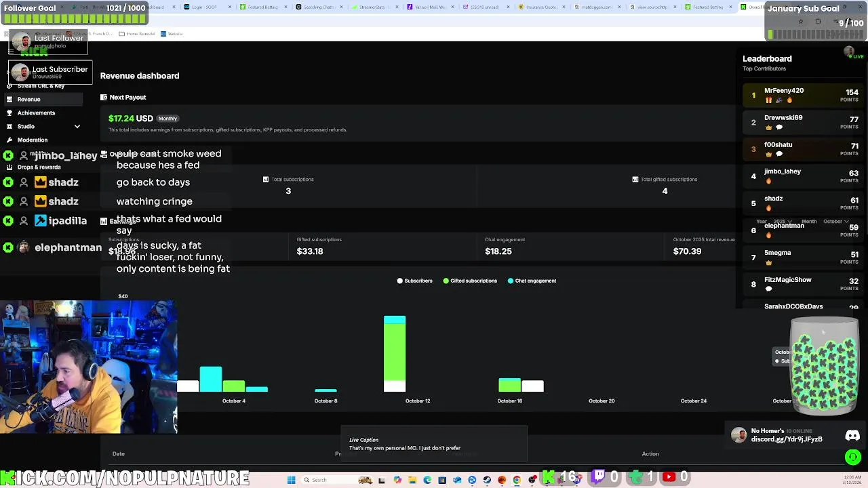Screen dimensions: 868x488
Task: Open Stream URL & Key page
Action: point(42,86)
